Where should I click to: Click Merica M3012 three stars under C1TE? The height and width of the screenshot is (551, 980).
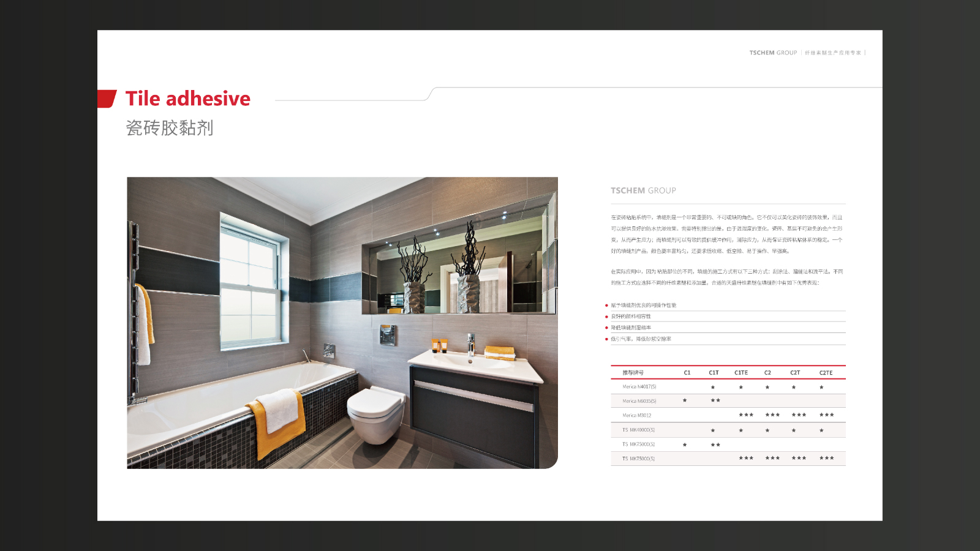pyautogui.click(x=745, y=415)
